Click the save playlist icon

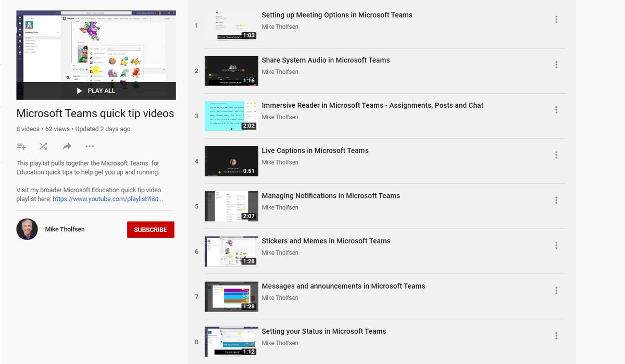[x=21, y=146]
